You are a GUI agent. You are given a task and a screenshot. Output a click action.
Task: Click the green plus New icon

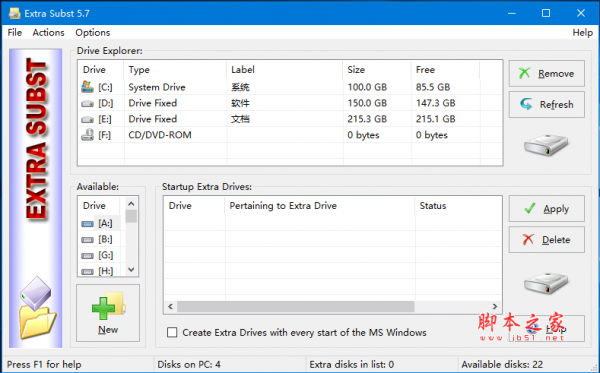click(103, 308)
